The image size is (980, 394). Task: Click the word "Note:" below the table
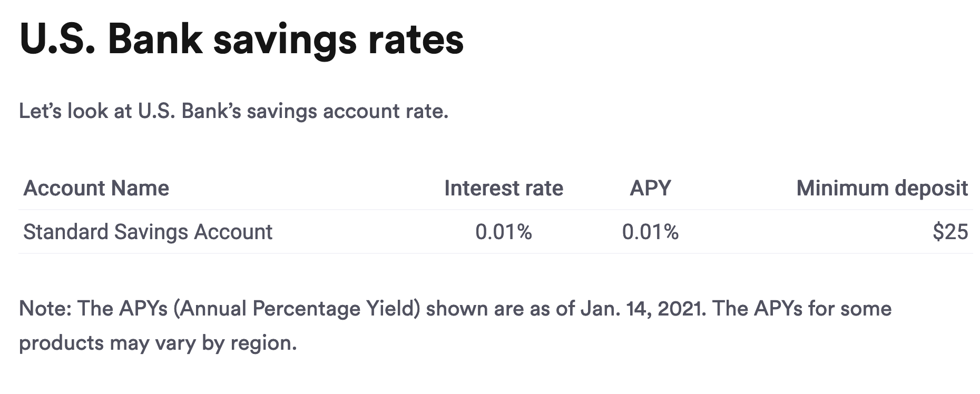point(45,309)
